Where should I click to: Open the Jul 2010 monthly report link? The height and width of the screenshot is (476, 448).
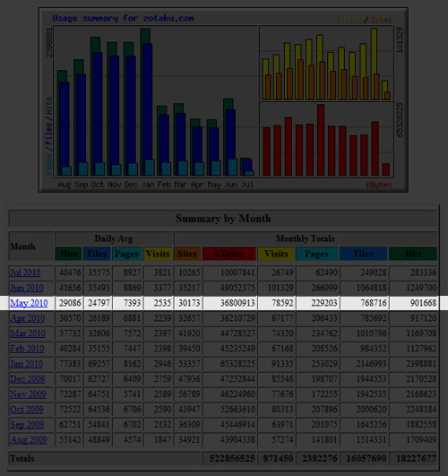25,273
